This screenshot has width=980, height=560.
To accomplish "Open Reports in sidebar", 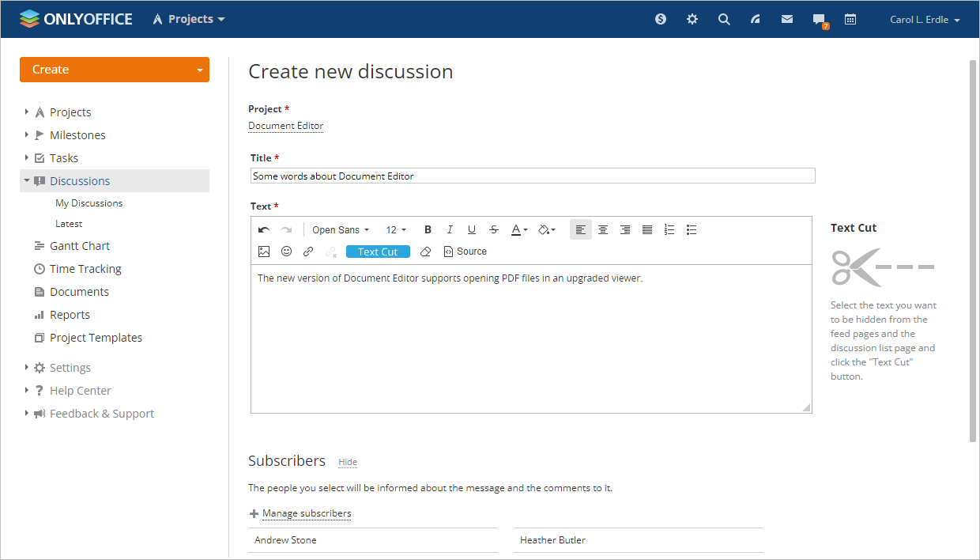I will (70, 315).
